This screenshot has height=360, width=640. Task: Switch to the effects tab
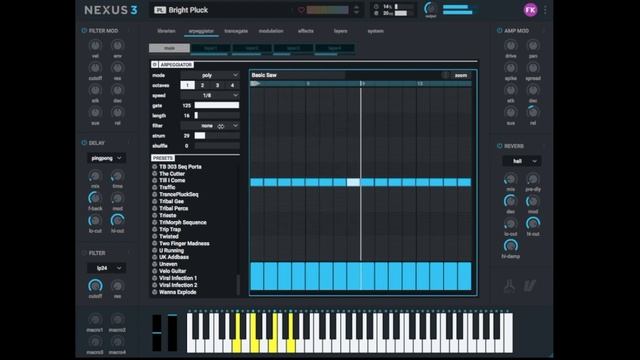[306, 31]
